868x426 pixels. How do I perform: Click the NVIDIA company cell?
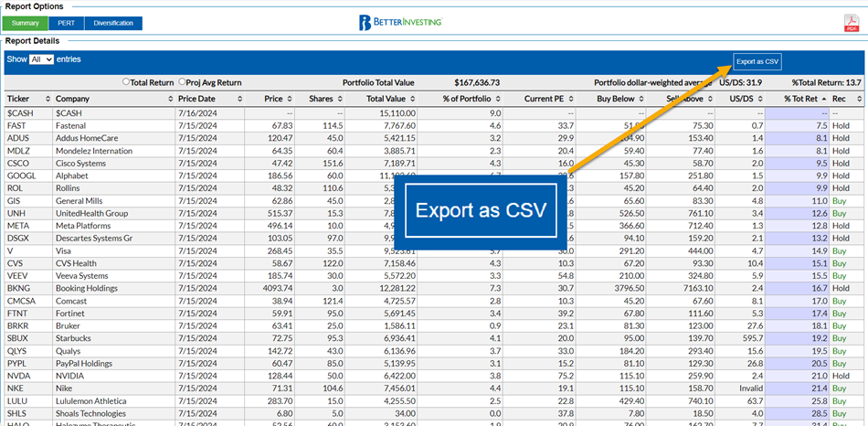pyautogui.click(x=113, y=376)
